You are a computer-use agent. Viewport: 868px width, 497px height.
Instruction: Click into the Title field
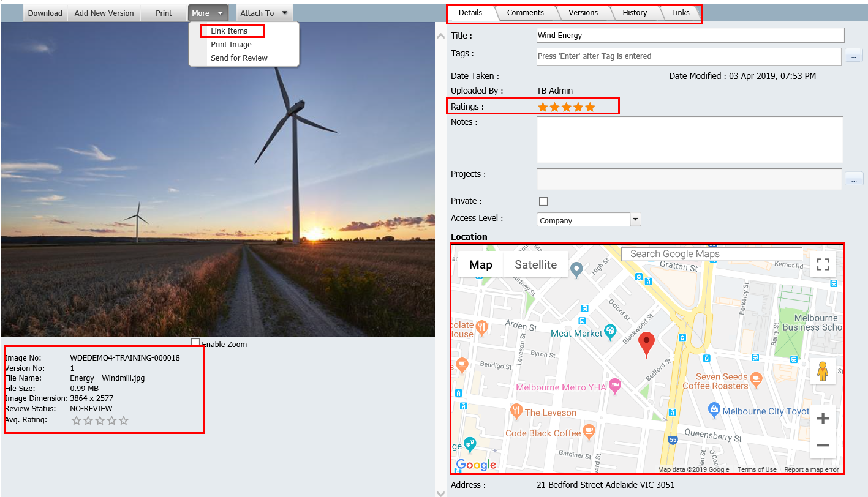coord(690,35)
